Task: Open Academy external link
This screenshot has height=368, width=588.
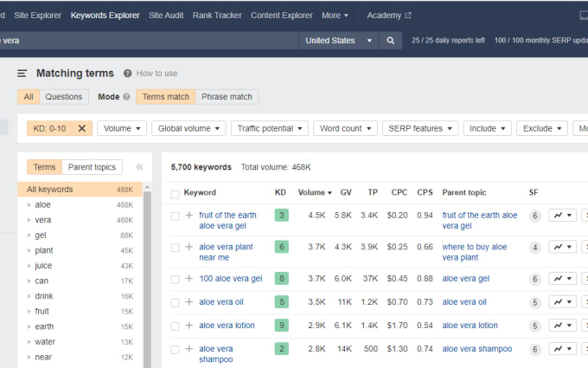Action: (x=389, y=16)
